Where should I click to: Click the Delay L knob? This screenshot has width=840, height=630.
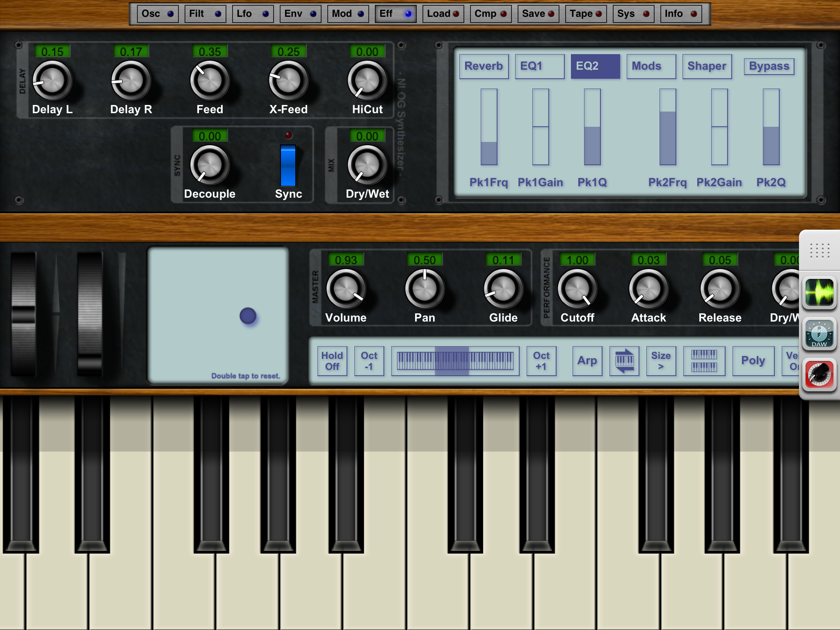tap(52, 80)
